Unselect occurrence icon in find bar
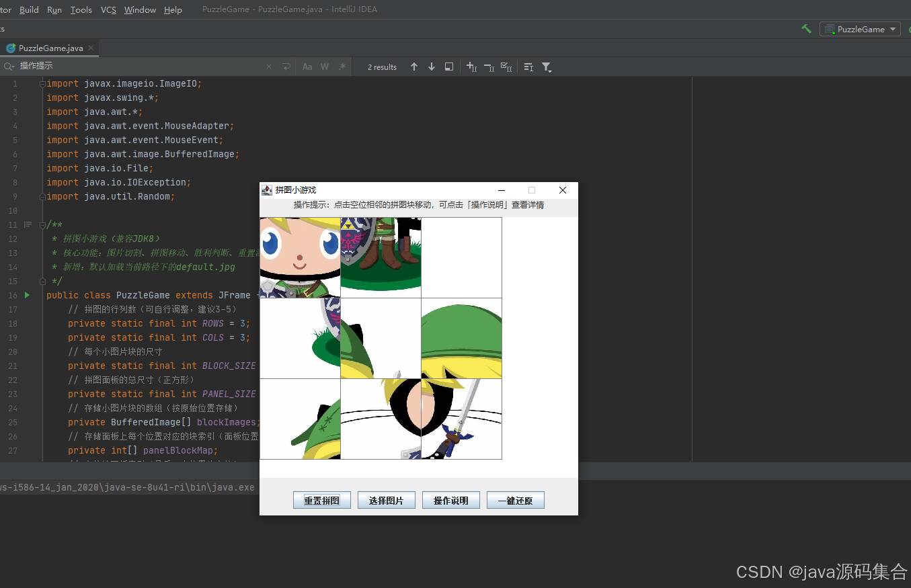The height and width of the screenshot is (588, 911). pos(489,67)
